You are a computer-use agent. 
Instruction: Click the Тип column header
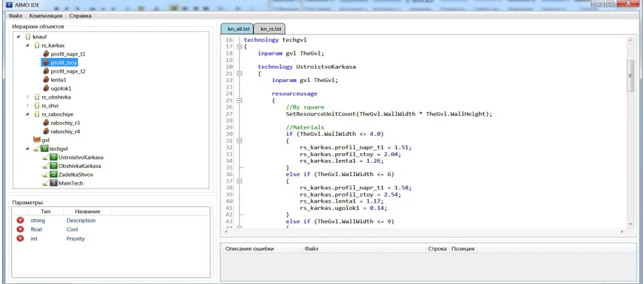(45, 211)
